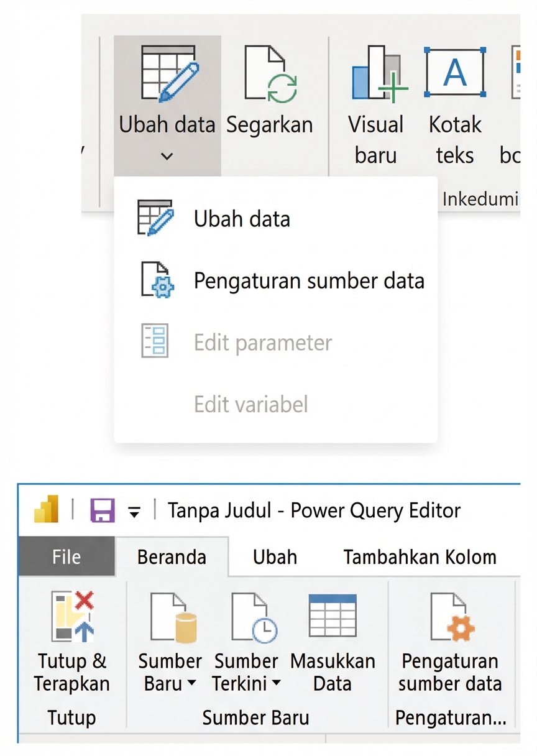537x756 pixels.
Task: Select the Ubah data table-pencil ribbon icon
Action: pyautogui.click(x=167, y=71)
